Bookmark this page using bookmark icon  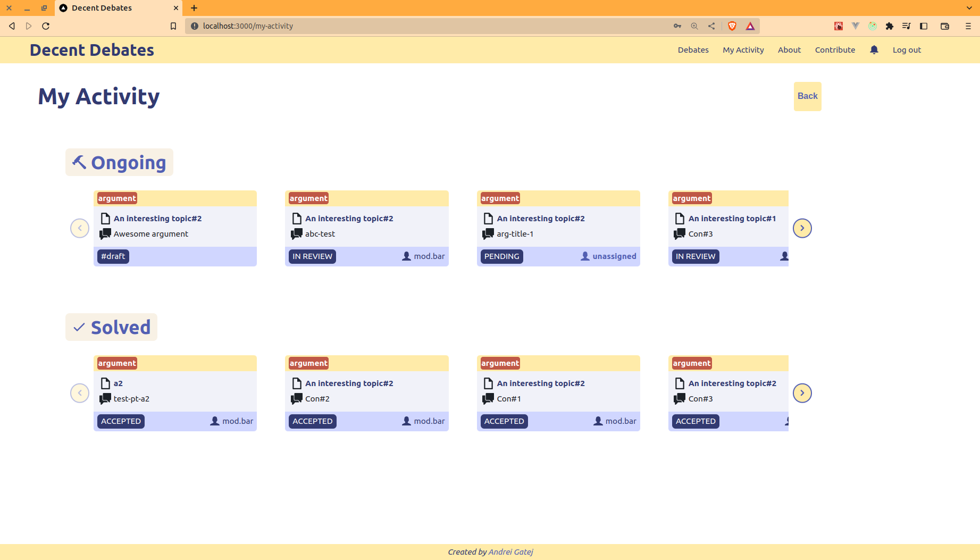pyautogui.click(x=173, y=26)
